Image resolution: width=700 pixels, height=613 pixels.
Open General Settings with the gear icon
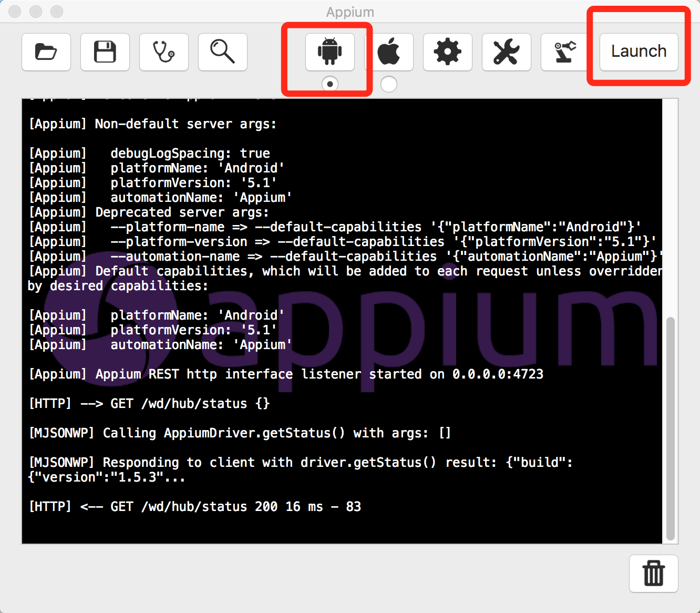pyautogui.click(x=448, y=52)
